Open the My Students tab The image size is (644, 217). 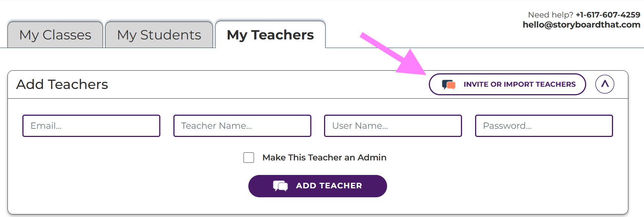click(159, 35)
